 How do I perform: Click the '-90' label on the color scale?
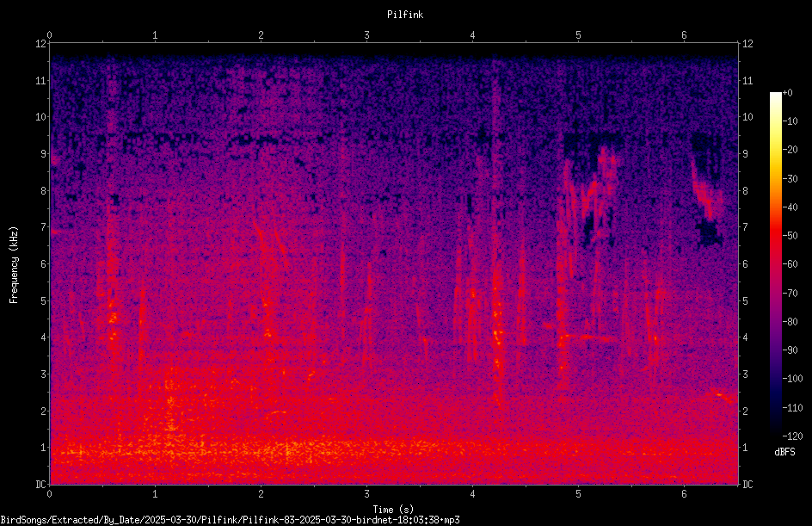pos(790,350)
